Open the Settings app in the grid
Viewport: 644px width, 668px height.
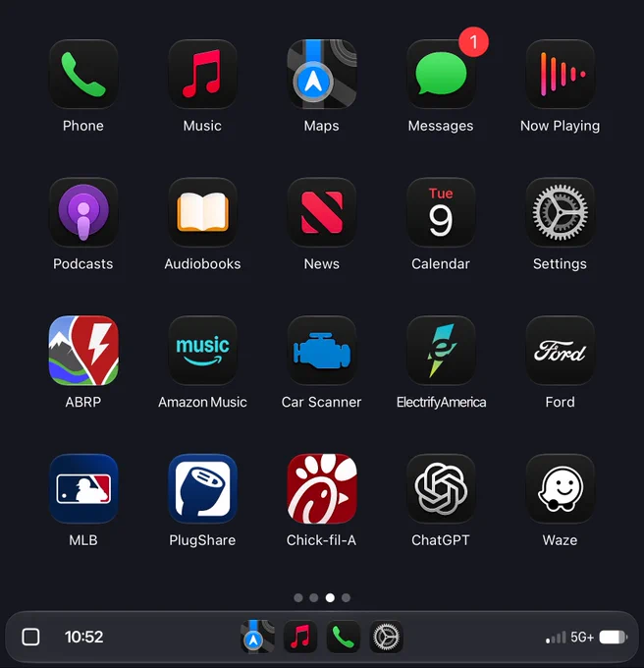pos(561,212)
